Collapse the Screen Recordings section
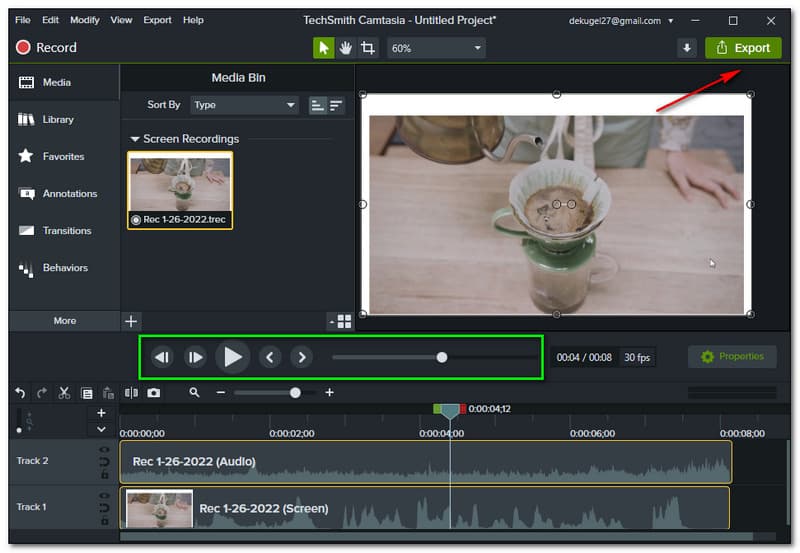800x553 pixels. pyautogui.click(x=134, y=140)
